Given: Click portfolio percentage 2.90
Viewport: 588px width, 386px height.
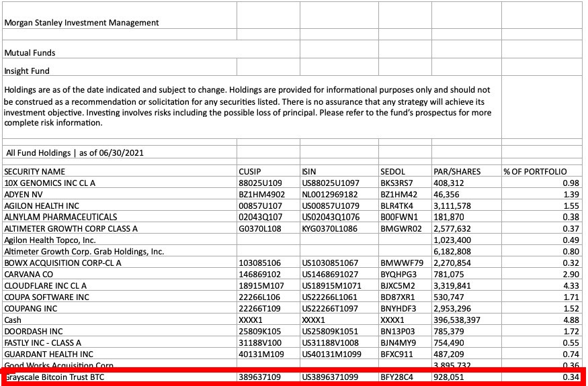Looking at the screenshot, I should [542, 275].
